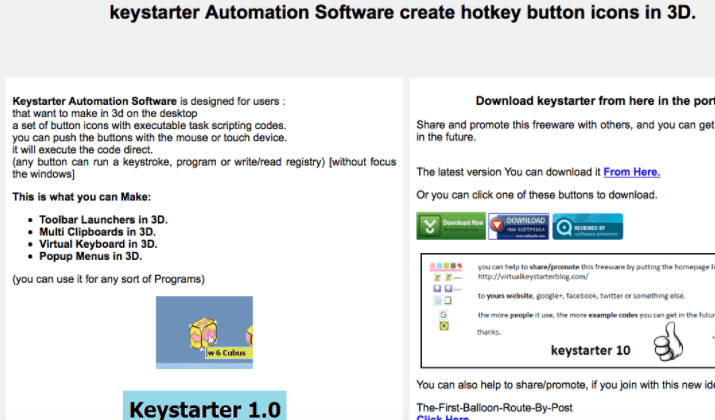Viewport: 715px width, 420px height.
Task: Click the virtualkeystarterblog.com URL in promo image
Action: click(533, 276)
